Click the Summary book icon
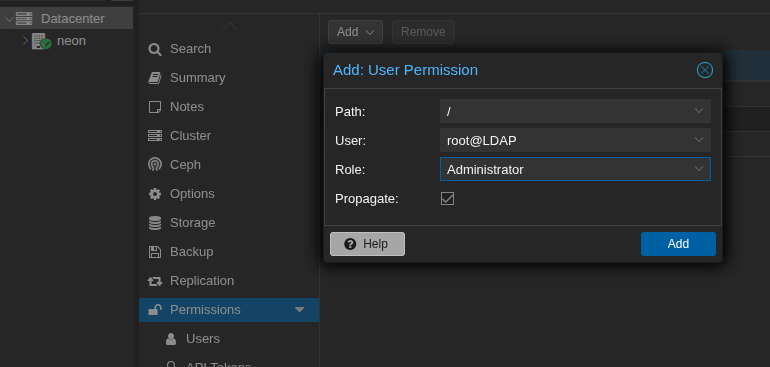770x367 pixels. pyautogui.click(x=155, y=78)
